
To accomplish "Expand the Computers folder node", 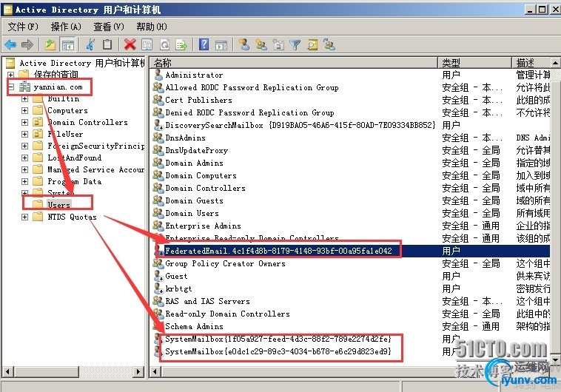I will [x=24, y=110].
